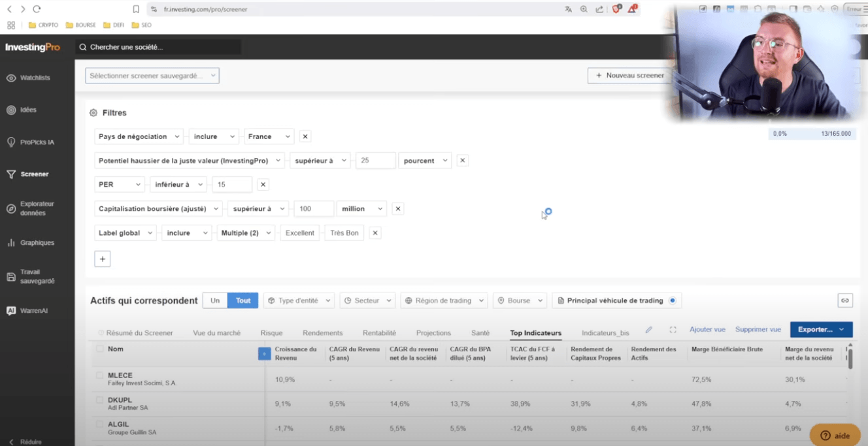Tick the DKUPL row checkbox
The height and width of the screenshot is (446, 868).
100,400
